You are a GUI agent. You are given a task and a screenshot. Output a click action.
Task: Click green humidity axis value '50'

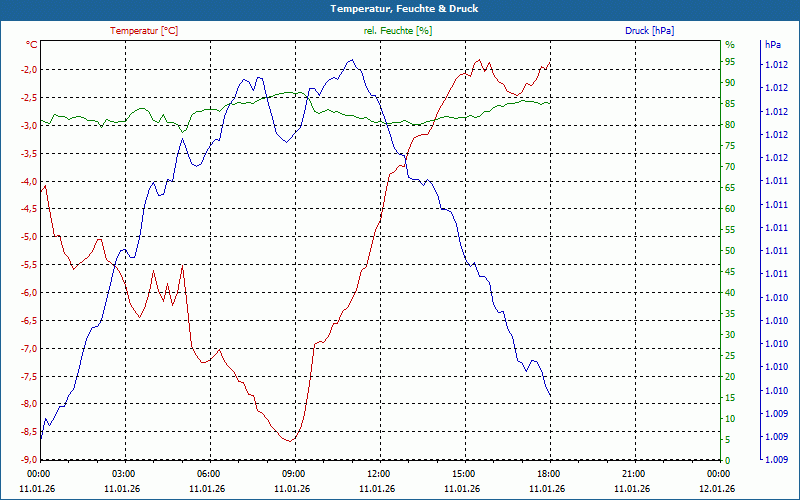[730, 251]
